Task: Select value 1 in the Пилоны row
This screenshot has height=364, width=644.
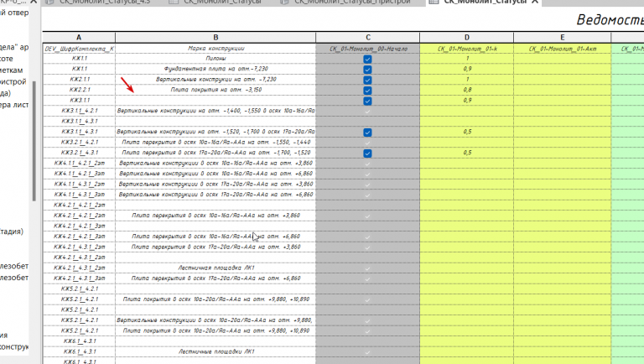Action: click(466, 59)
